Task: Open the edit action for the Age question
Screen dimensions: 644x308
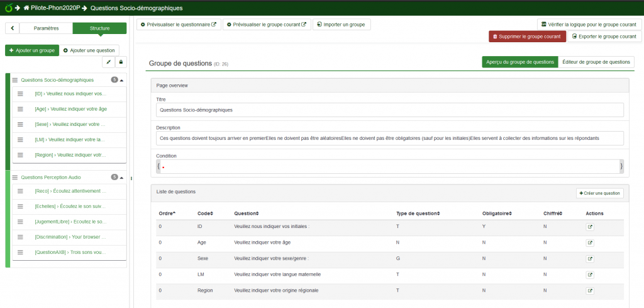Action: click(x=589, y=242)
